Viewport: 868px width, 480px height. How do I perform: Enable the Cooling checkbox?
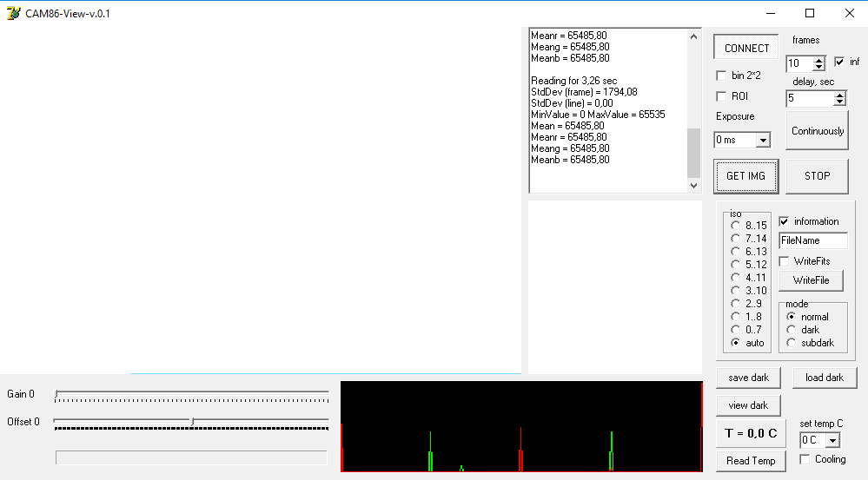(x=805, y=459)
